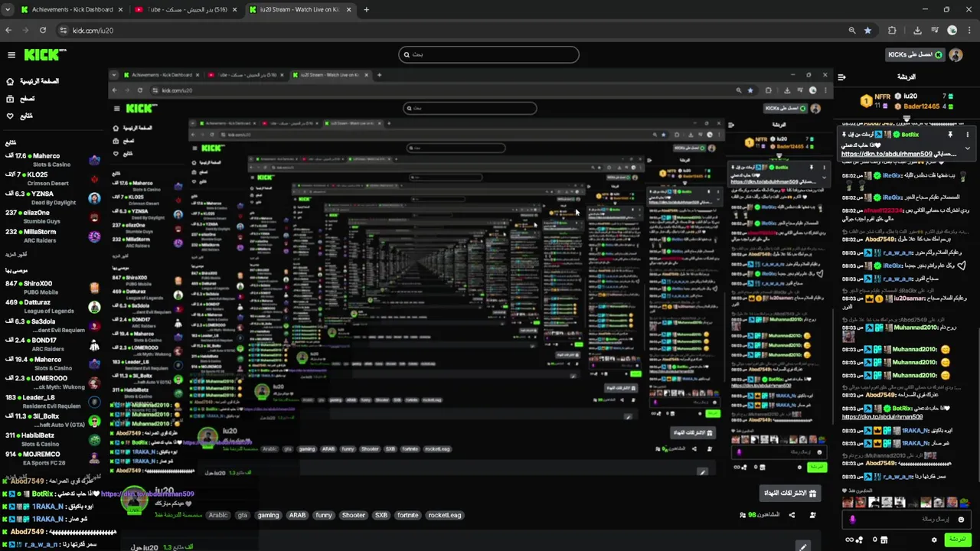Screen dimensions: 980x551
Task: Open Following heart item in sidebar
Action: [x=19, y=116]
